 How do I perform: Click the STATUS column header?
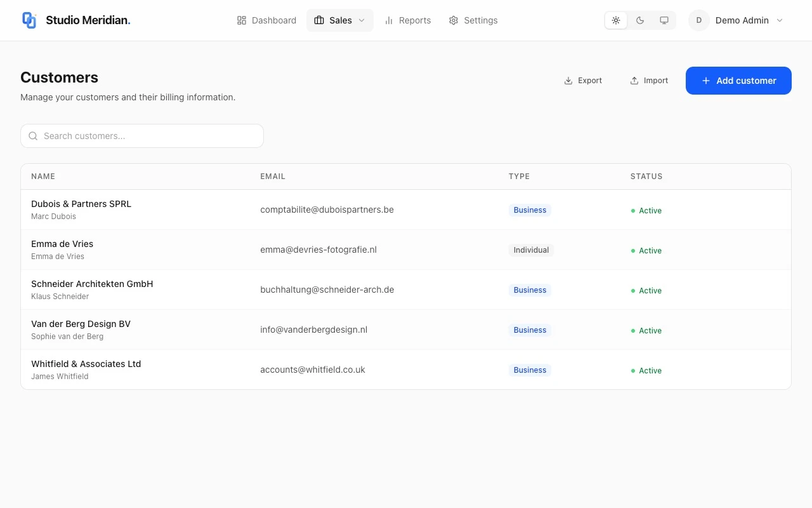coord(646,177)
